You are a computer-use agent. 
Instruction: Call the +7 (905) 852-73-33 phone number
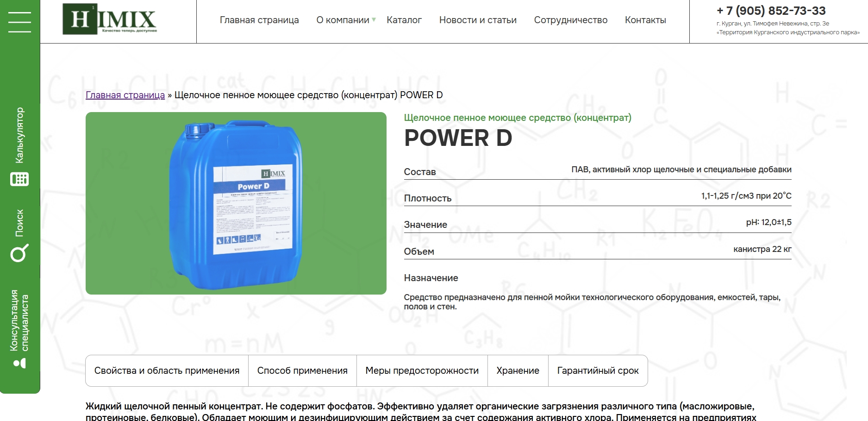771,11
